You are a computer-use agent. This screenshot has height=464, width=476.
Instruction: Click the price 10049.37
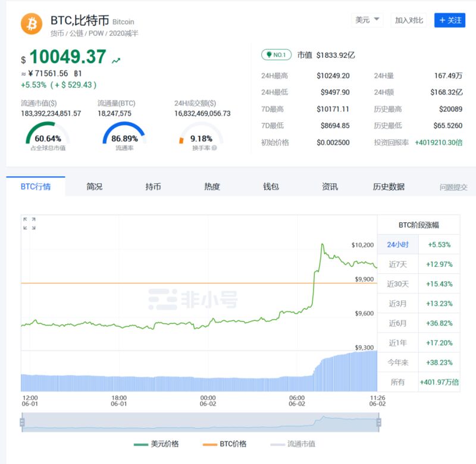pos(68,57)
